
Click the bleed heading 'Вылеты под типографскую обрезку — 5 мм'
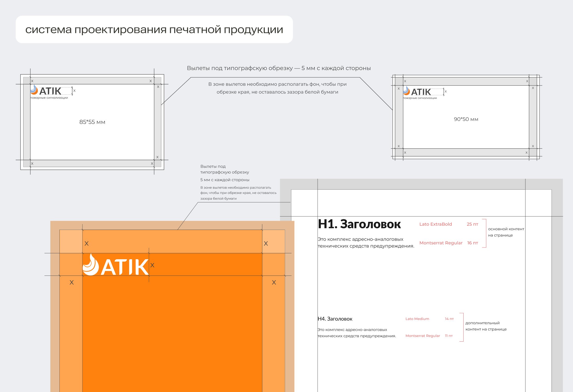click(279, 68)
